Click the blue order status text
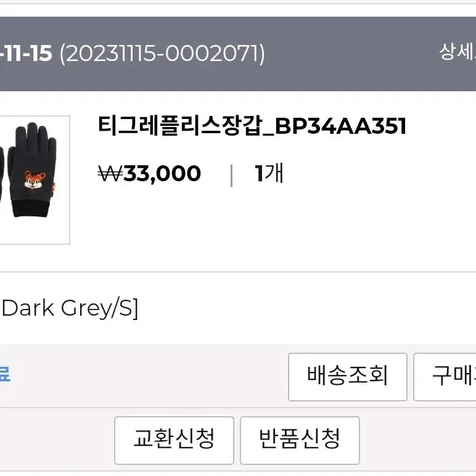Viewport: 476px width, 476px height. [5, 374]
